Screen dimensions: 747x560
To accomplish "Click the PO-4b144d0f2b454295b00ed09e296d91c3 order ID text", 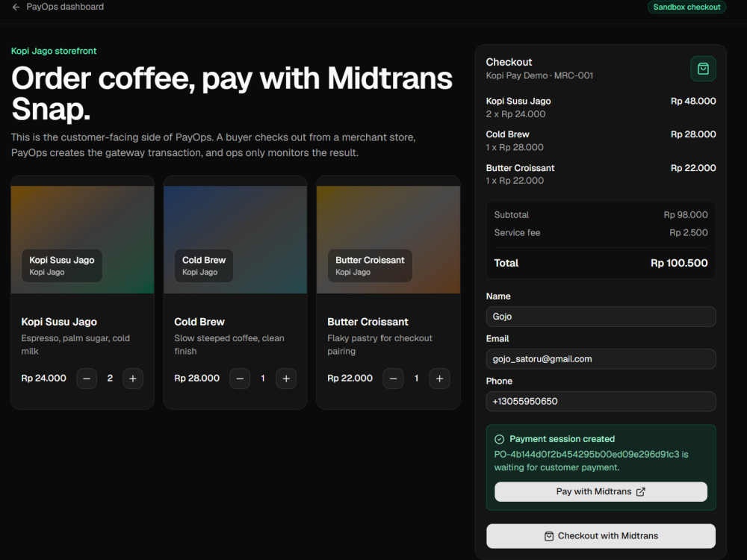I will click(586, 454).
